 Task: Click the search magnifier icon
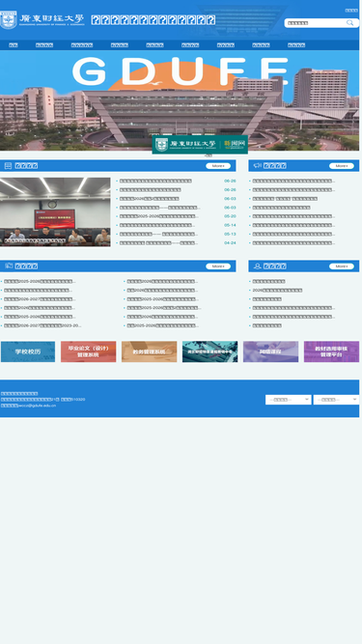click(x=349, y=22)
